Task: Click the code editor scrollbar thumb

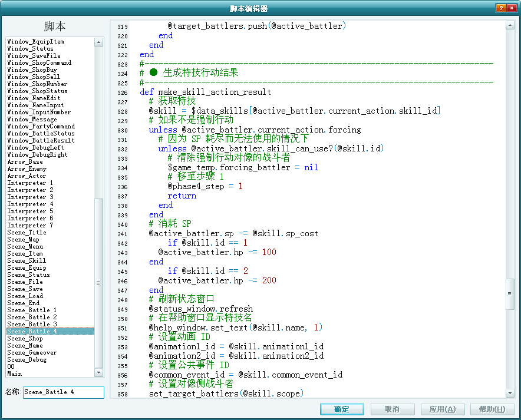Action: 510,294
